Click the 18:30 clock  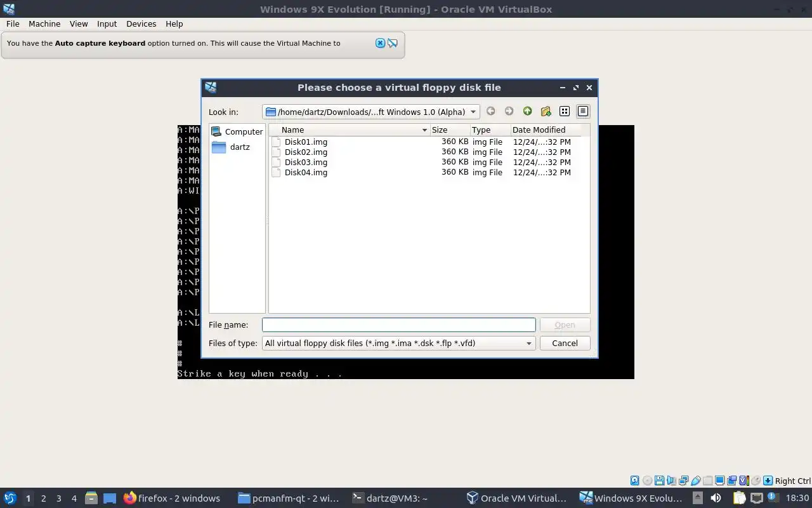[x=797, y=498]
